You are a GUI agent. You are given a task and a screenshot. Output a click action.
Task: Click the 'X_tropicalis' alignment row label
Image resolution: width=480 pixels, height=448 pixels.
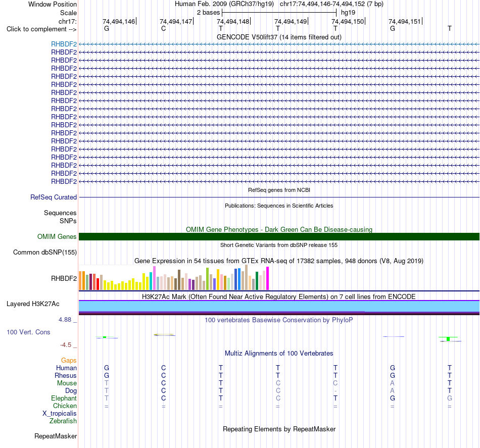point(60,414)
